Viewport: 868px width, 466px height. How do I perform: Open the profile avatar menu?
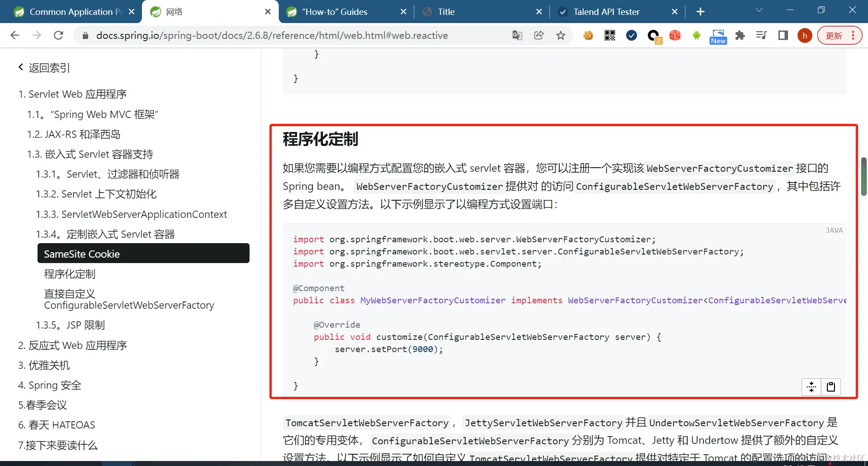point(805,35)
